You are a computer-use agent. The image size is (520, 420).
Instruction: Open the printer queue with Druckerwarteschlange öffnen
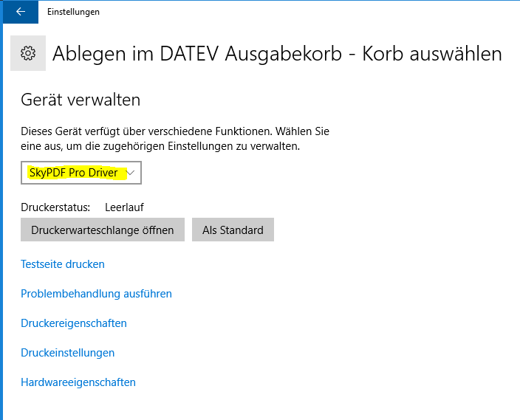(103, 230)
